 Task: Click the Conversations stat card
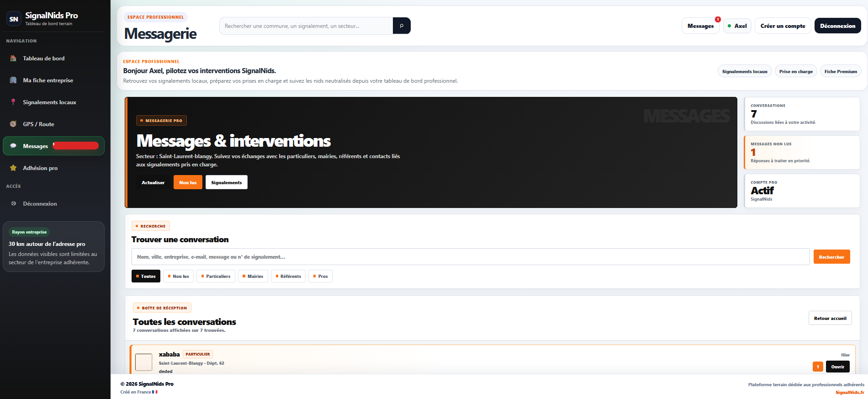[802, 114]
